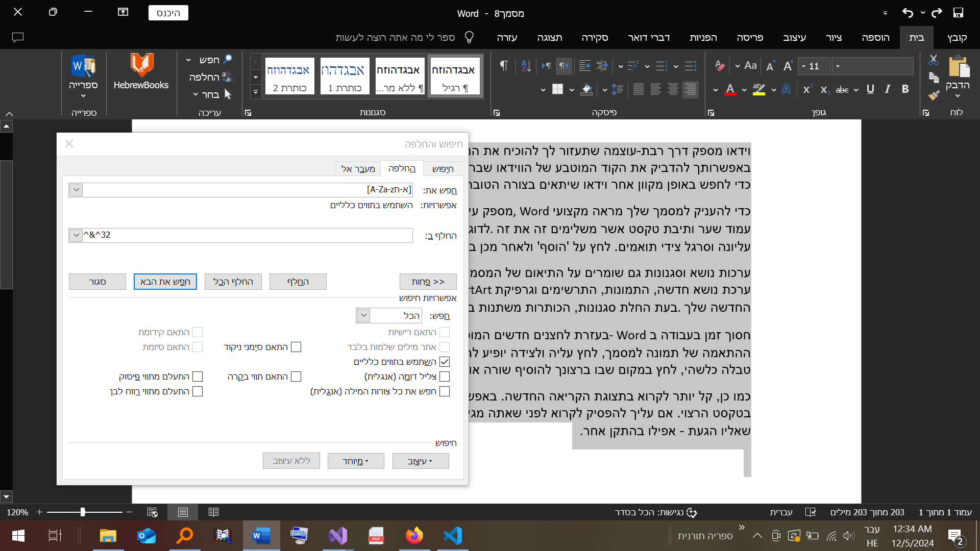Click the Format Painter brush icon

click(934, 95)
